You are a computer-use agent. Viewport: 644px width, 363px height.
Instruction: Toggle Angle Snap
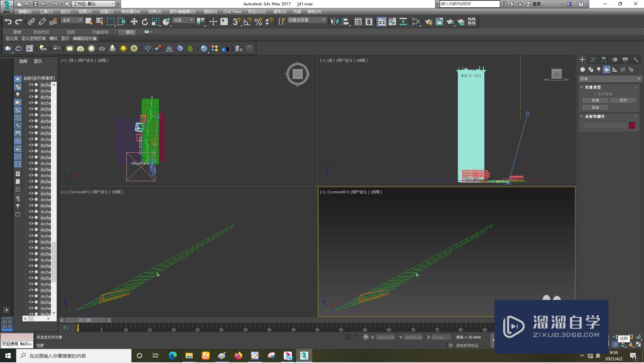click(x=248, y=22)
